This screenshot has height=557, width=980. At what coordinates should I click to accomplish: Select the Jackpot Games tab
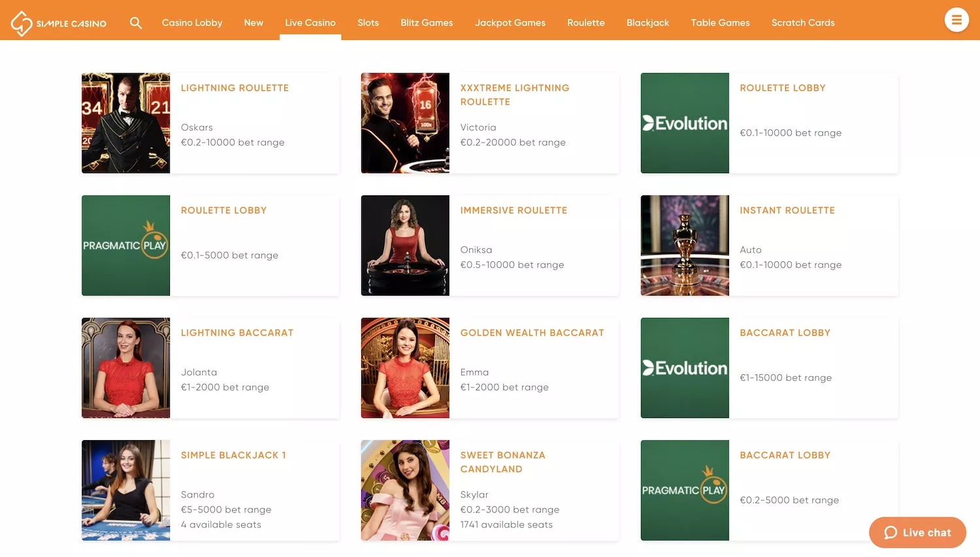click(510, 23)
